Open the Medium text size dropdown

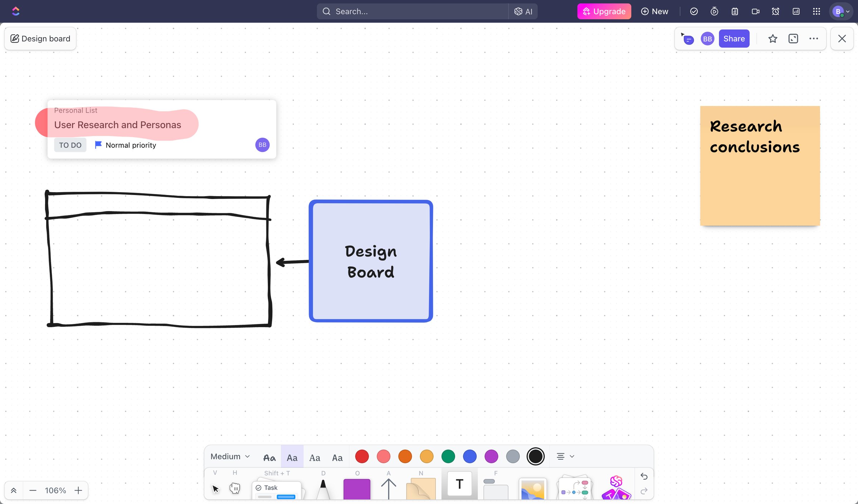(x=230, y=456)
